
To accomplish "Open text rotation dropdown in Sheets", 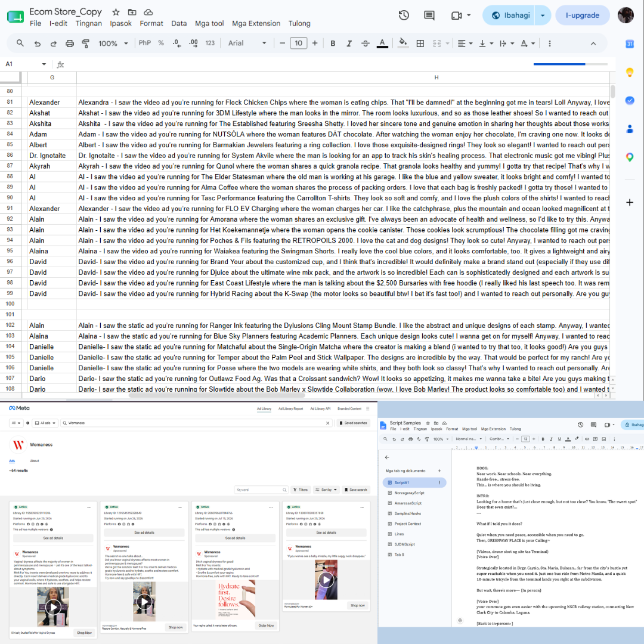I will click(x=528, y=43).
